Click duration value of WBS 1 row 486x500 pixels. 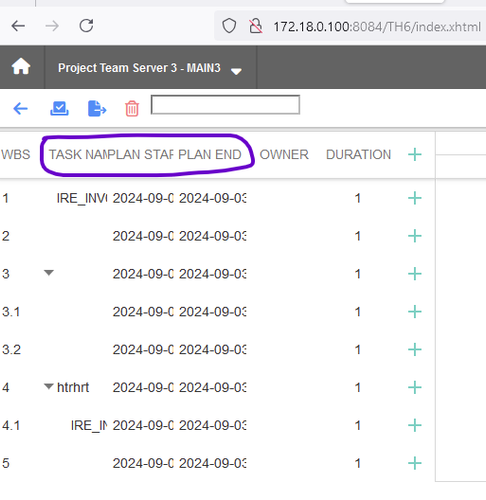point(358,199)
